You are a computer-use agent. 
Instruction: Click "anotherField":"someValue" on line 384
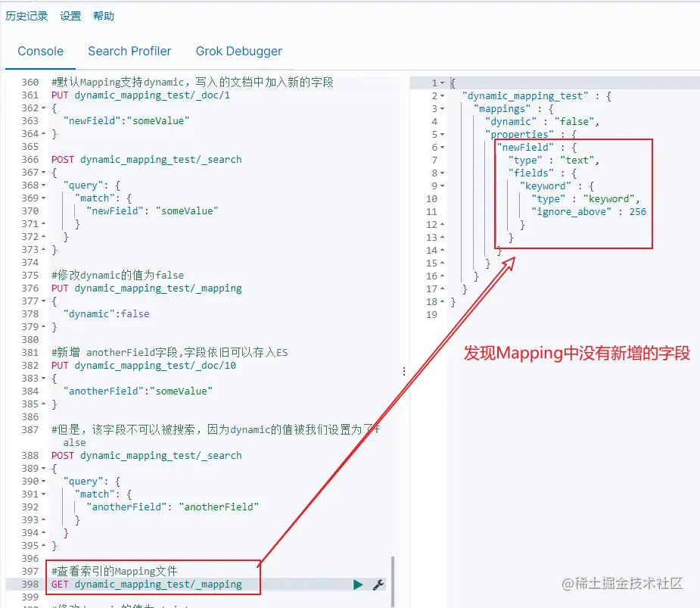click(138, 391)
